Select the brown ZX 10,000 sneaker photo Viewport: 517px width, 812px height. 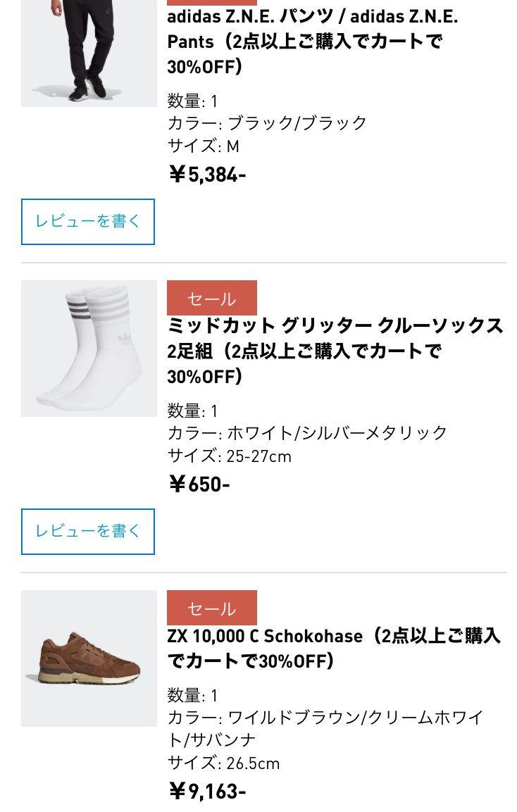pyautogui.click(x=88, y=658)
